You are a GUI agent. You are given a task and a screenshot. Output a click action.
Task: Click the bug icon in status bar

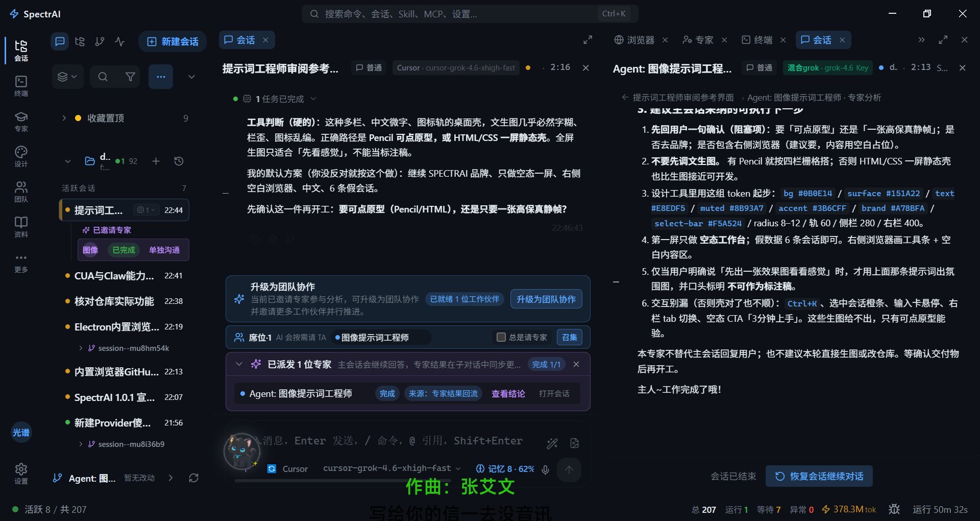[x=894, y=509]
